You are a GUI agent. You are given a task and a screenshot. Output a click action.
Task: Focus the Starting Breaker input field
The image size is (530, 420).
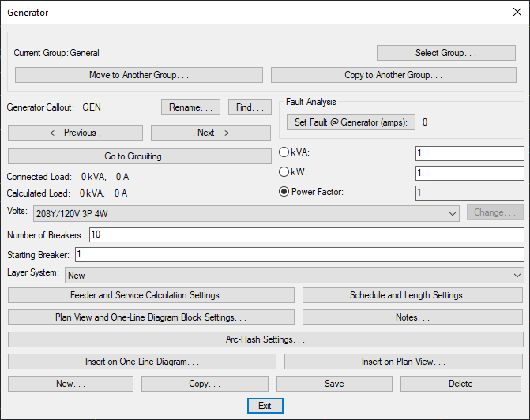[x=299, y=255]
